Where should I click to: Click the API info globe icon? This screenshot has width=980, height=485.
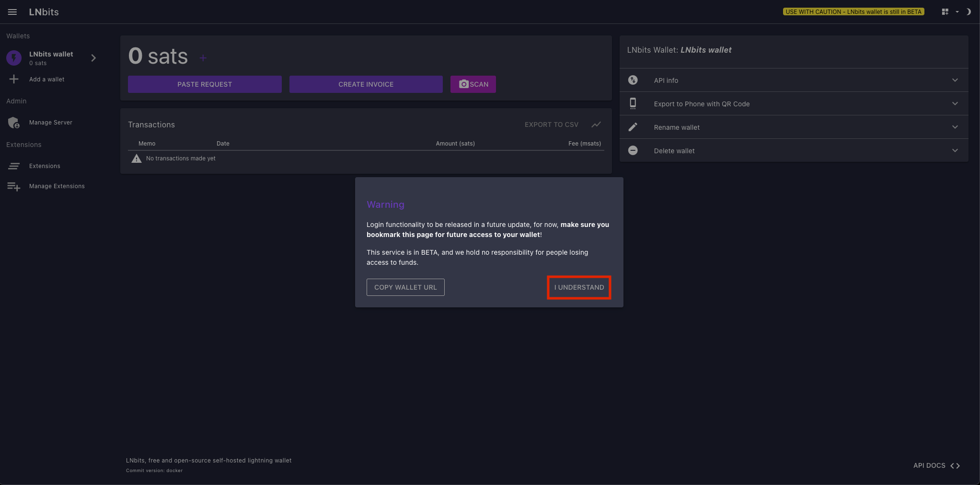point(633,80)
